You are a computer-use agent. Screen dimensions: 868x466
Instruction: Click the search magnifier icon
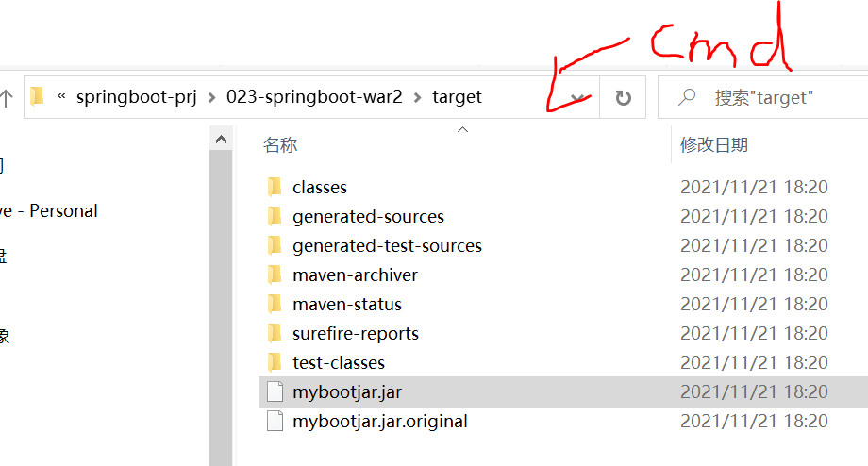687,97
